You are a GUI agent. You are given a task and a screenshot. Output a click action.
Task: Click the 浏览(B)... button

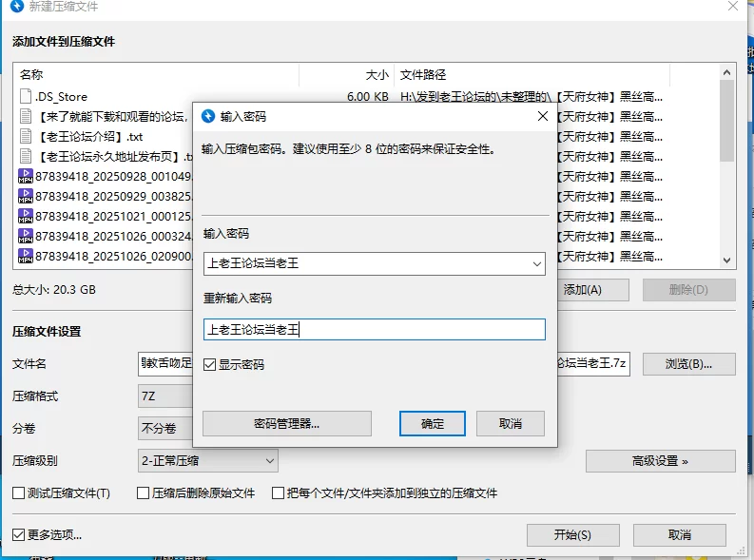point(688,364)
